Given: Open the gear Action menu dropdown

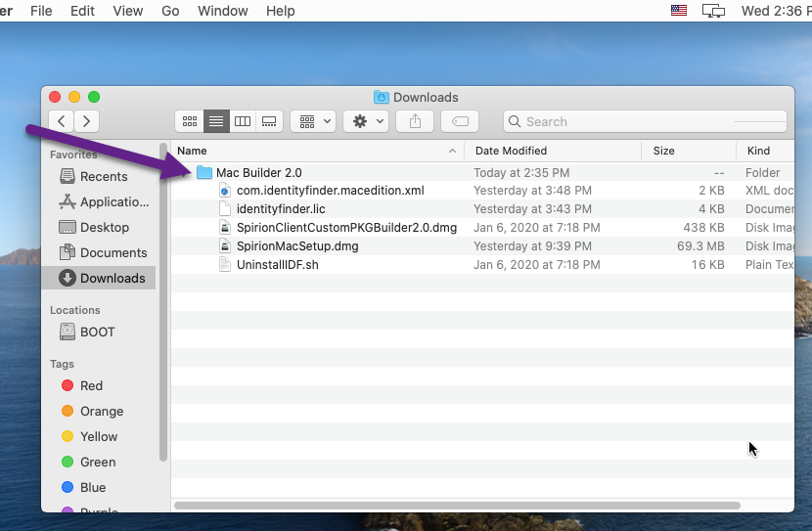Looking at the screenshot, I should [366, 121].
